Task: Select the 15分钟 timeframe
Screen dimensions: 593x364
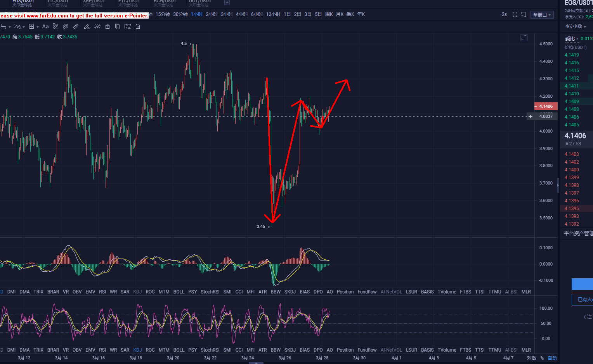Action: pos(163,14)
